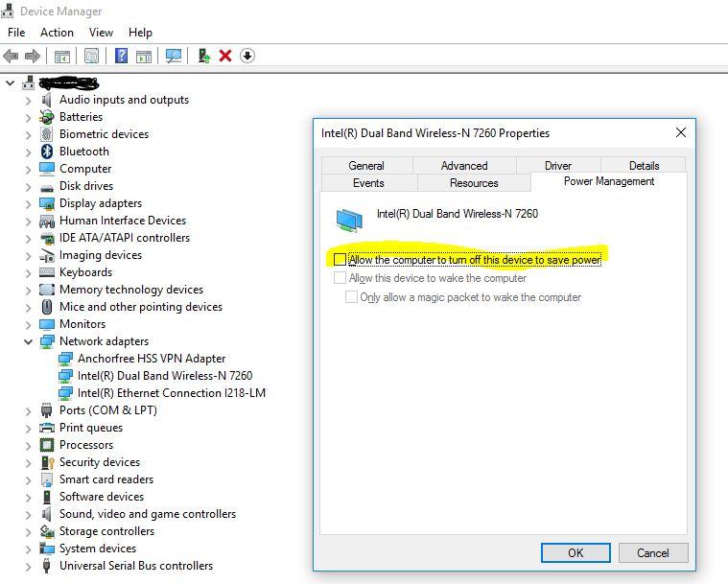Click Show/Hide Console Tree toolbar icon
Image resolution: width=728 pixels, height=584 pixels.
pos(62,57)
